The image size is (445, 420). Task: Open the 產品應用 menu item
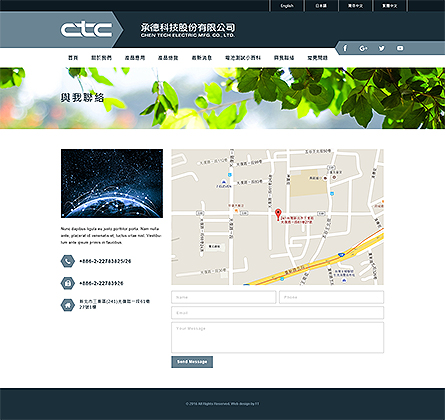(x=135, y=58)
